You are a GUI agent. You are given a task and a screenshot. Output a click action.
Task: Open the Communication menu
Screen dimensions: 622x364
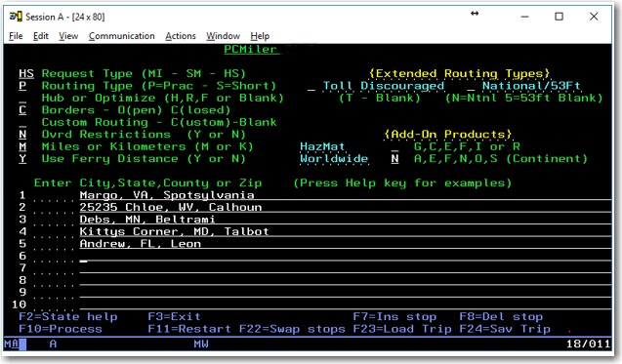click(x=122, y=36)
